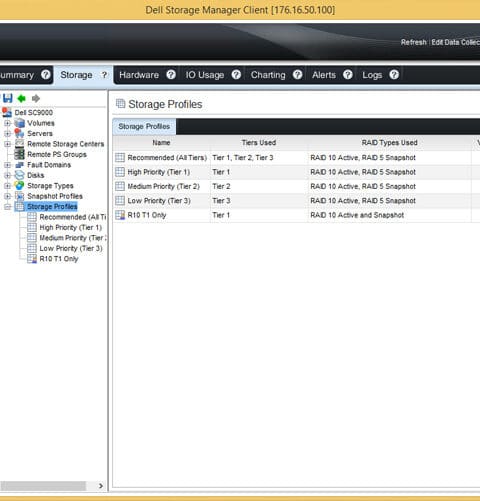Click scrollbar right arrow in tree pane

pyautogui.click(x=101, y=486)
